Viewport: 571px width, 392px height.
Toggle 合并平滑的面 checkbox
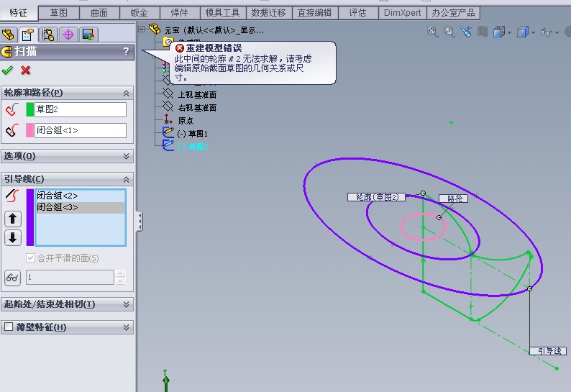click(x=30, y=258)
